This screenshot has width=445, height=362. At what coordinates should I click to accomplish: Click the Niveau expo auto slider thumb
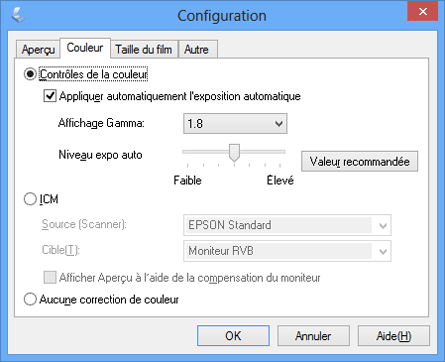234,153
